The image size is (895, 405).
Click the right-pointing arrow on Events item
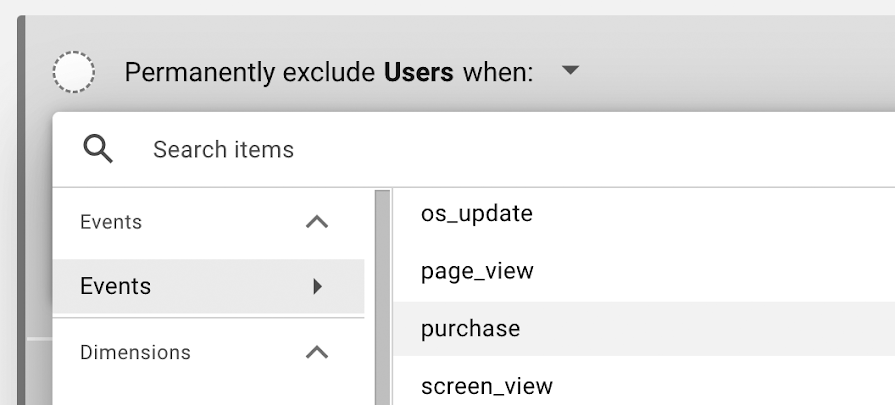pyautogui.click(x=318, y=286)
